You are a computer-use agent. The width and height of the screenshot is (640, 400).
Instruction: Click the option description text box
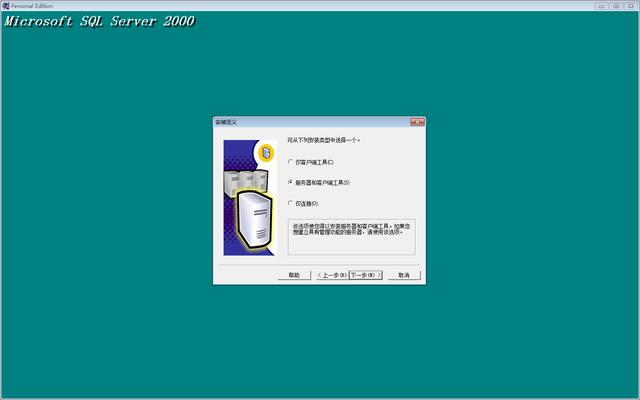pos(351,237)
